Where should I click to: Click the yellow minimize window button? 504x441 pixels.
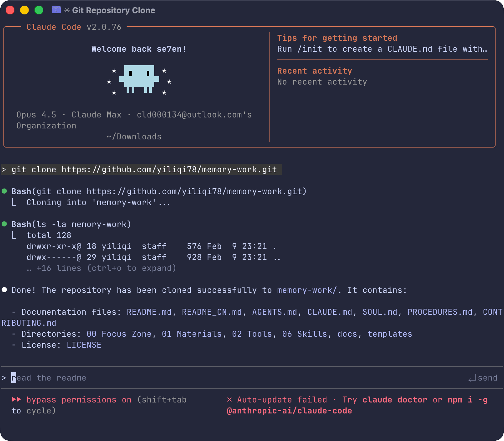point(24,10)
